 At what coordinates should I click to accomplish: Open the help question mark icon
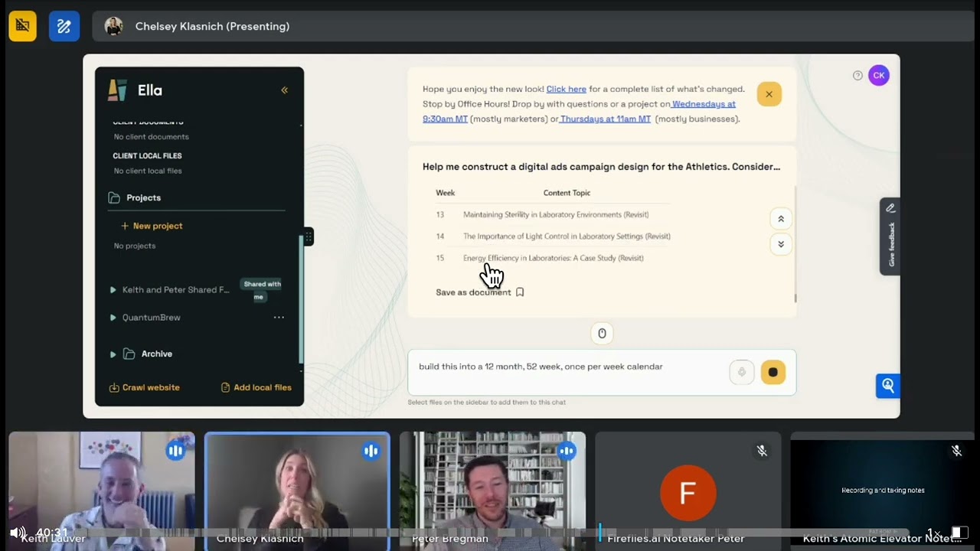coord(857,75)
